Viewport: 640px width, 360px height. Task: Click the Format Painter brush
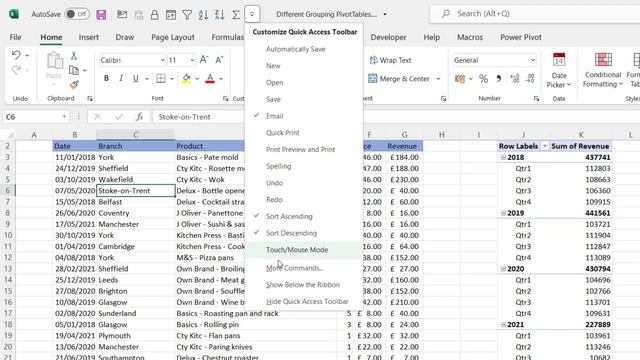74,84
